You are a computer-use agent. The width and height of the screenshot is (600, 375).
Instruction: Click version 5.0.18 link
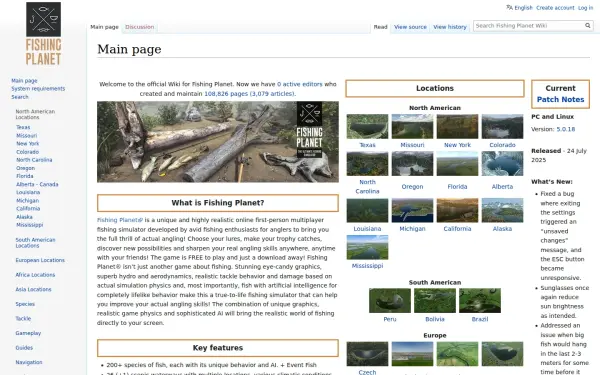(x=566, y=129)
